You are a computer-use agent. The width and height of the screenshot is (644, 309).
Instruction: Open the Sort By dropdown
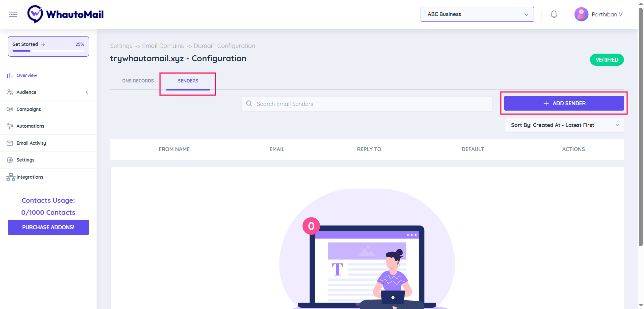(x=564, y=125)
